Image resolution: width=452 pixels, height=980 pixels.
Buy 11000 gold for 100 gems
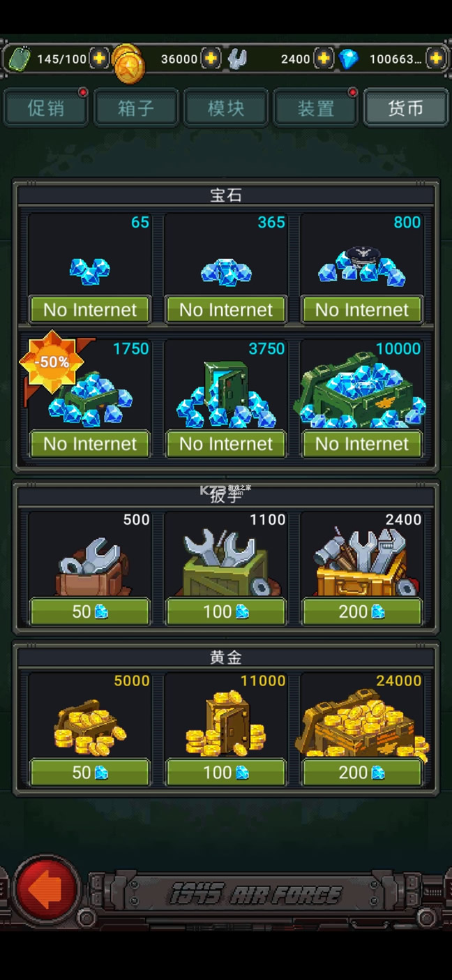[x=226, y=772]
